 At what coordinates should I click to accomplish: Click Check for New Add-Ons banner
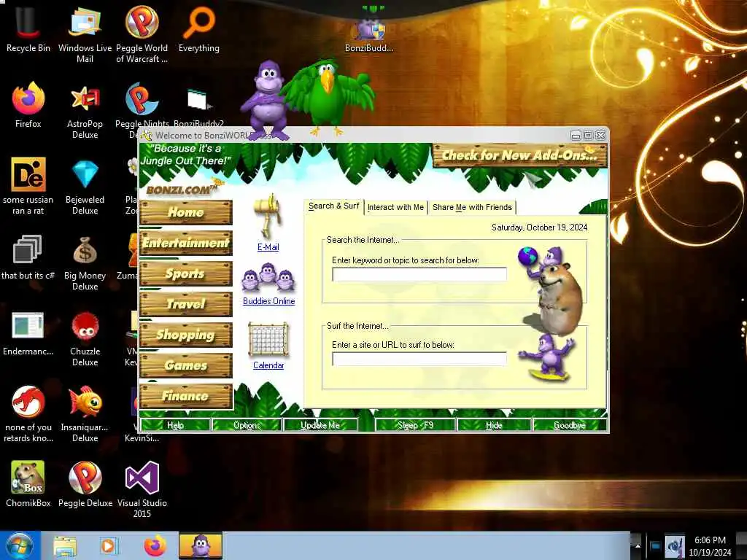(x=519, y=156)
